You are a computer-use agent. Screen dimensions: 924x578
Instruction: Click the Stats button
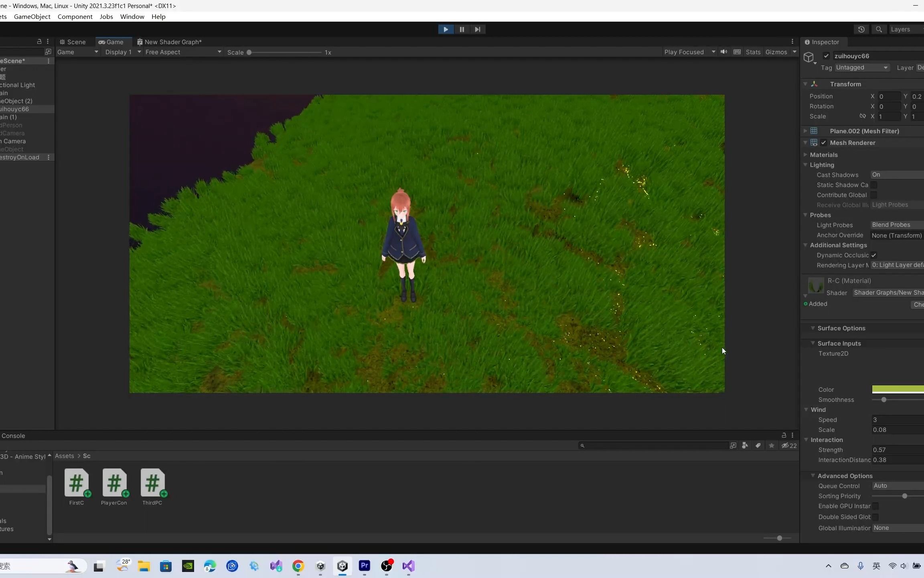coord(753,52)
